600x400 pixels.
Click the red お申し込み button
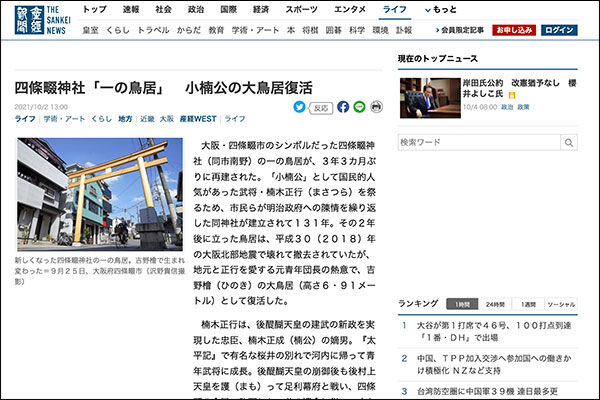click(x=514, y=30)
